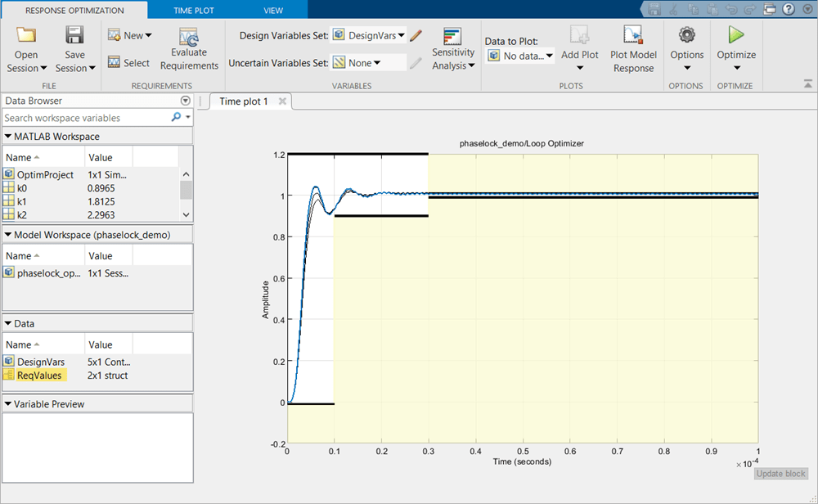This screenshot has height=504, width=818.
Task: Open the Sensitivity Analysis tool icon
Action: (x=452, y=37)
